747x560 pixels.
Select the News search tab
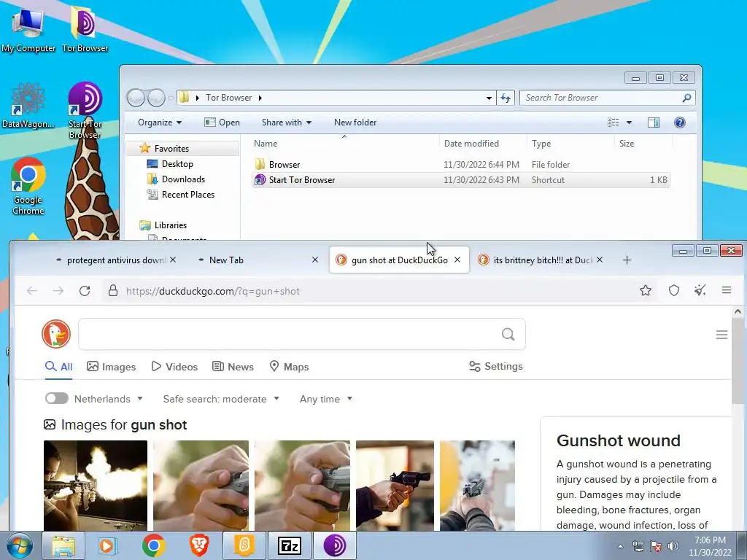[x=233, y=367]
